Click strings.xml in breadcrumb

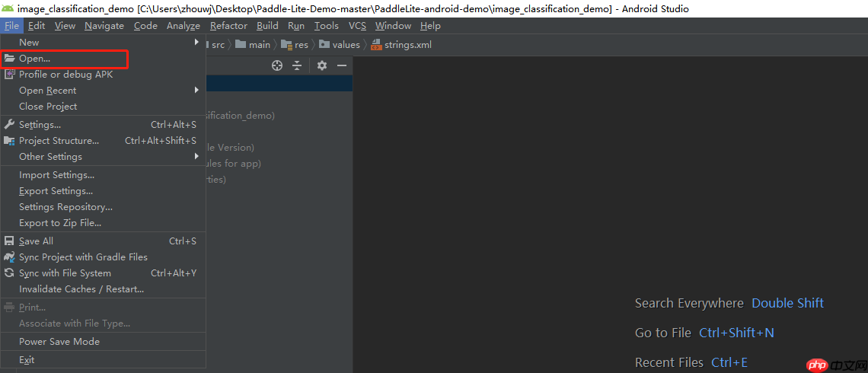click(x=408, y=45)
